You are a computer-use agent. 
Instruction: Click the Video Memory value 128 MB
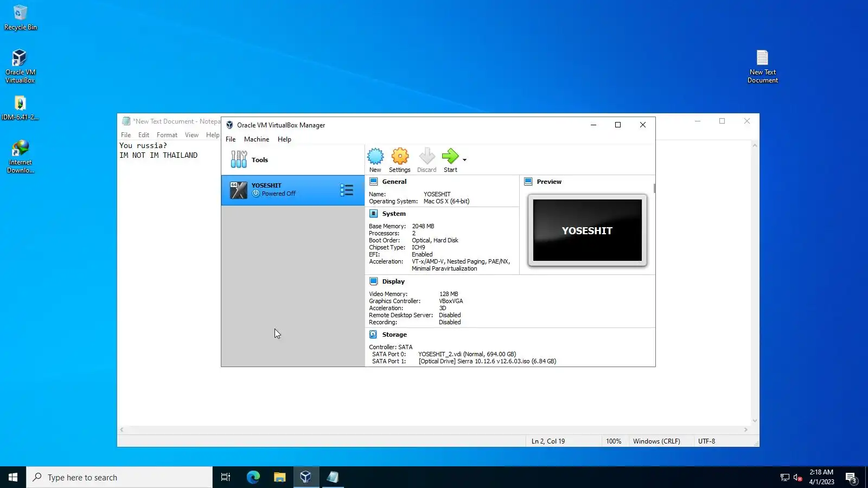click(449, 294)
